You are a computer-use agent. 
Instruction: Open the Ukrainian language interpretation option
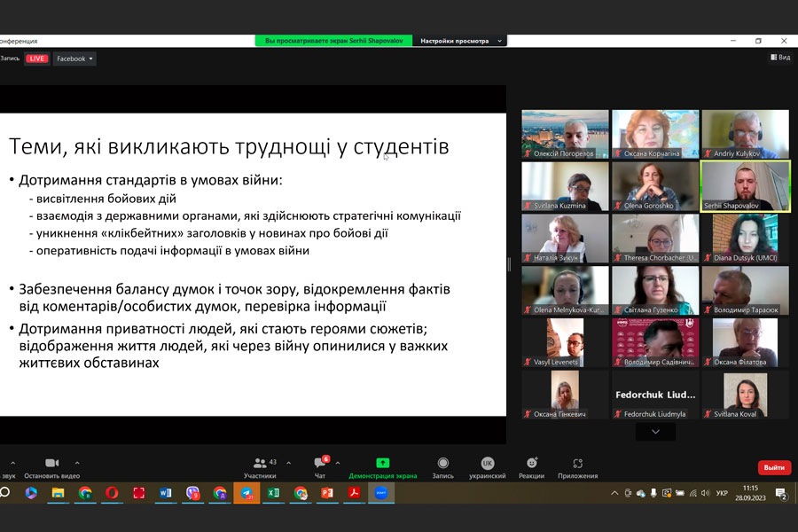point(487,464)
